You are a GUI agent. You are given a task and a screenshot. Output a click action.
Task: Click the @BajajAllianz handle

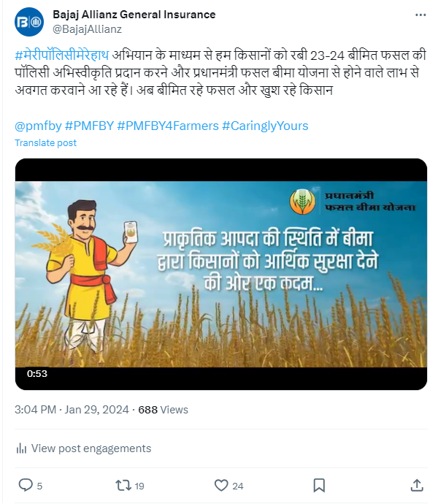click(x=87, y=29)
